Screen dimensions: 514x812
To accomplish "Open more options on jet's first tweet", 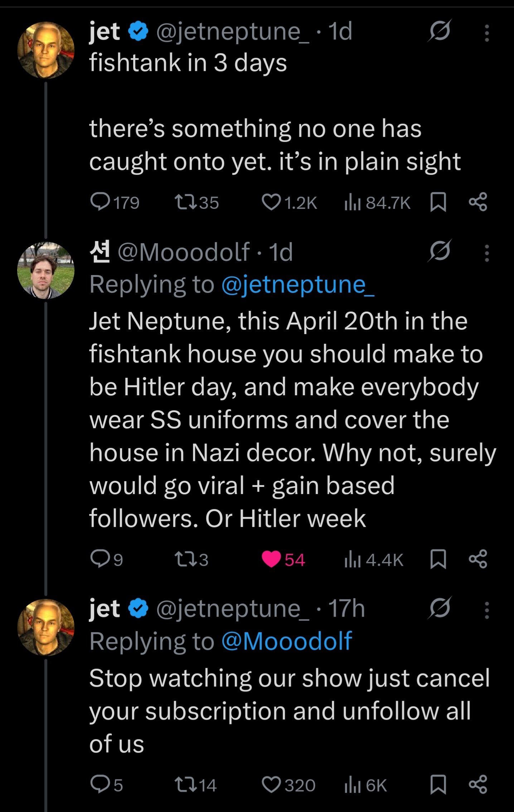I will coord(486,33).
